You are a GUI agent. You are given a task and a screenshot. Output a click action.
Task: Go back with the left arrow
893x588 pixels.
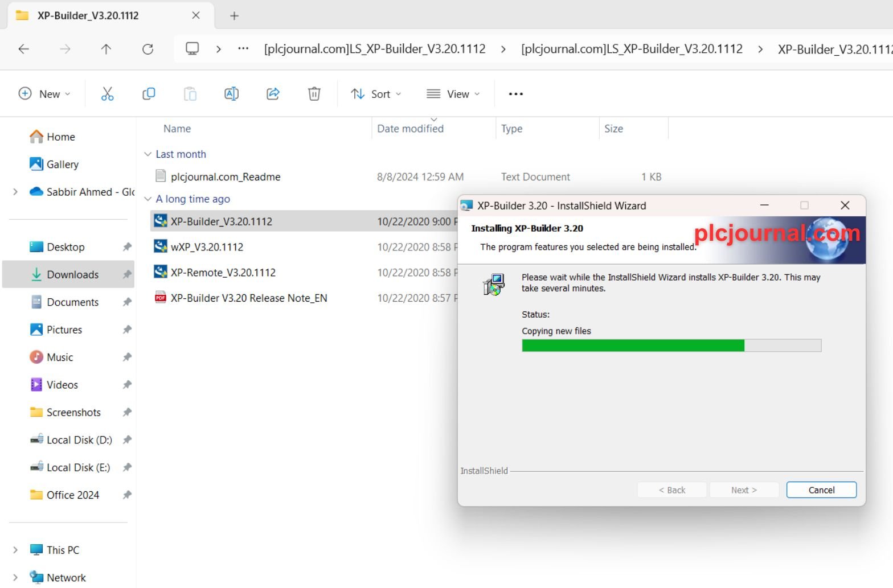[x=24, y=49]
